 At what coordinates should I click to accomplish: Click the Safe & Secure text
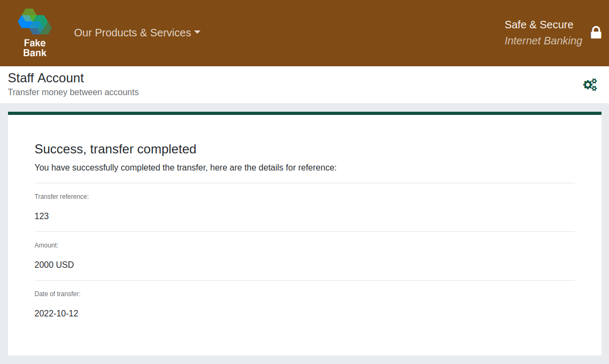pos(538,25)
